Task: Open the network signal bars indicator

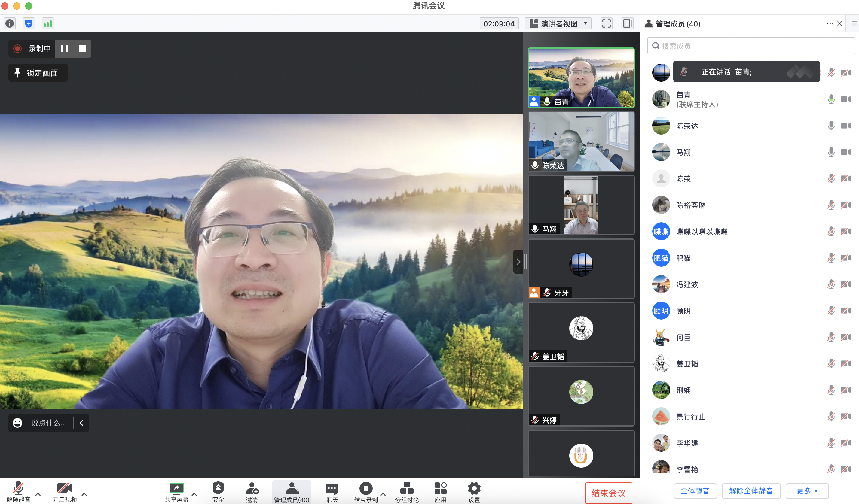Action: click(48, 23)
